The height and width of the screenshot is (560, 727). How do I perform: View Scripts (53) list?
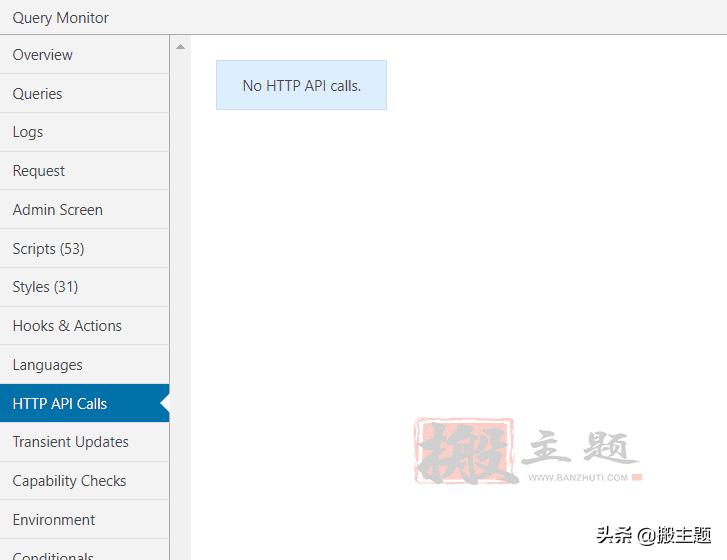point(48,249)
